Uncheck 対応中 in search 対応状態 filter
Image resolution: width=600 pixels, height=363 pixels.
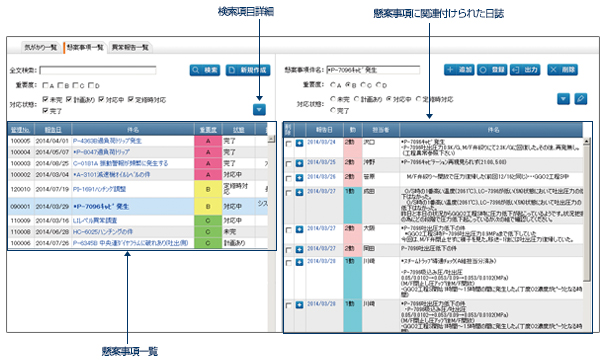point(101,99)
